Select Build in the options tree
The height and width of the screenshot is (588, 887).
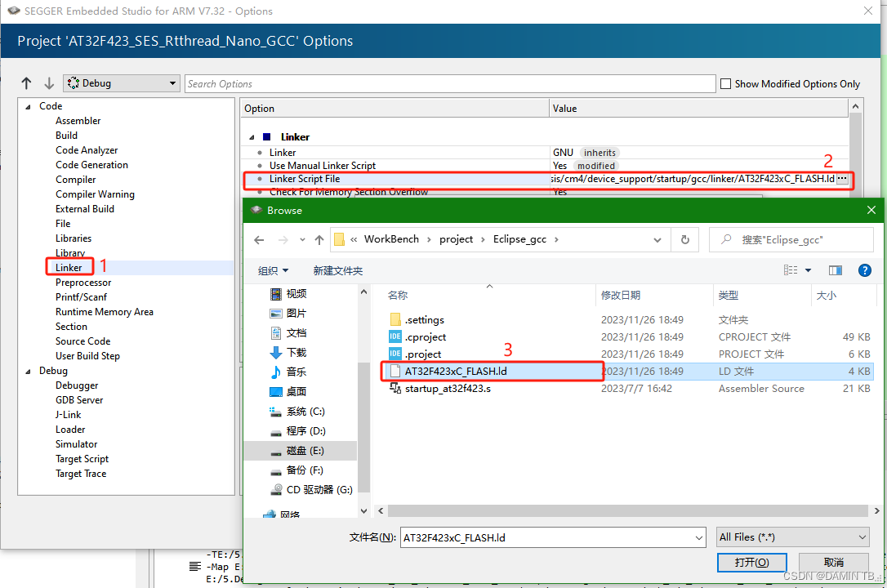click(x=66, y=136)
